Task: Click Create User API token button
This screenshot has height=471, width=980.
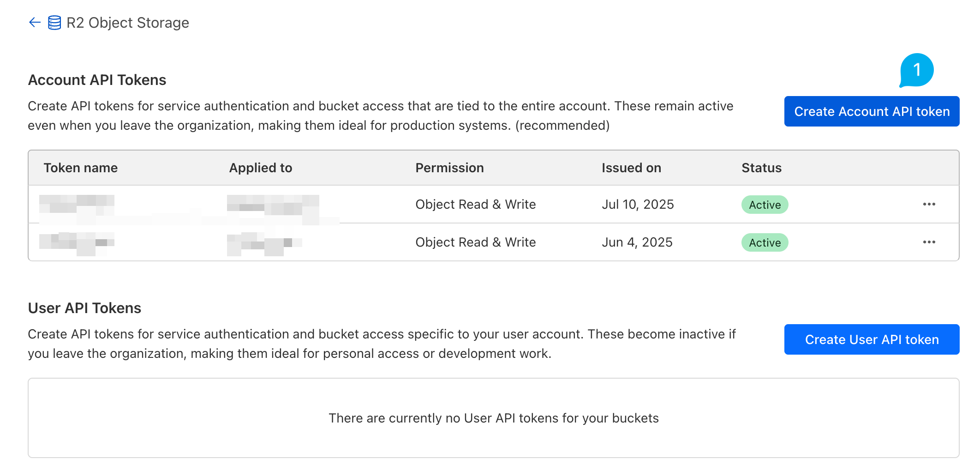Action: click(872, 339)
